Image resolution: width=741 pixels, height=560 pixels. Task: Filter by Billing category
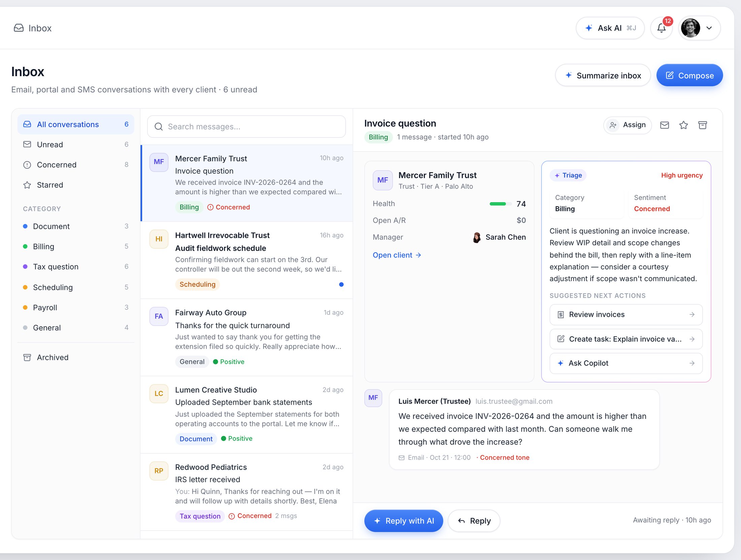76,247
